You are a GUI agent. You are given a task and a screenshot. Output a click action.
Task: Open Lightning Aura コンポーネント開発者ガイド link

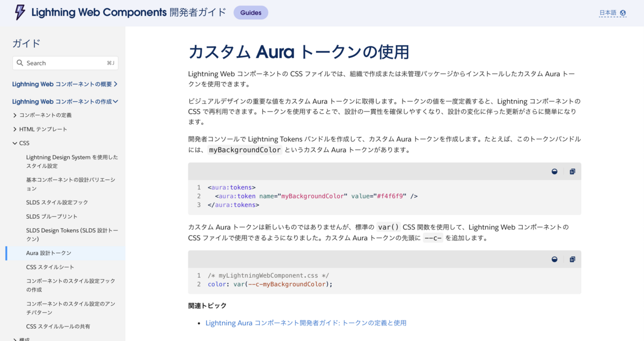(x=306, y=323)
